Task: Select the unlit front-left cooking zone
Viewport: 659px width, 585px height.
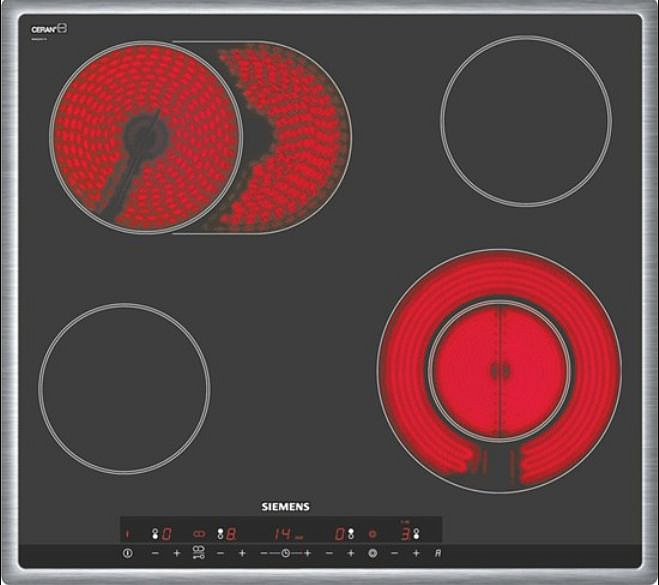Action: click(124, 388)
